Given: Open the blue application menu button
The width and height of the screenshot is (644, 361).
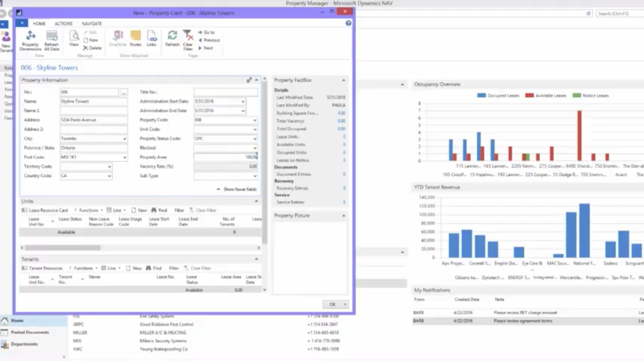Looking at the screenshot, I should [x=21, y=23].
